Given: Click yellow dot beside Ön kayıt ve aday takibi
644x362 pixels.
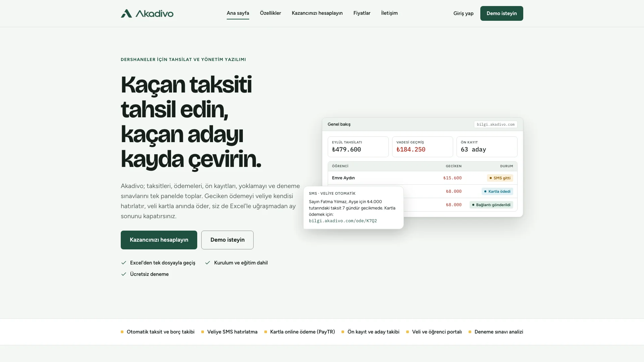Looking at the screenshot, I should (343, 332).
